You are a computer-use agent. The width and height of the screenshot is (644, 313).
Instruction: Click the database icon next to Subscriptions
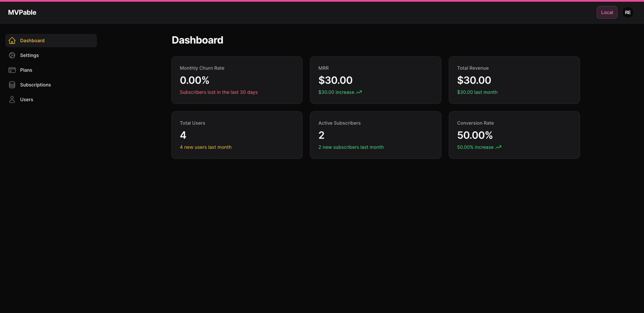12,85
